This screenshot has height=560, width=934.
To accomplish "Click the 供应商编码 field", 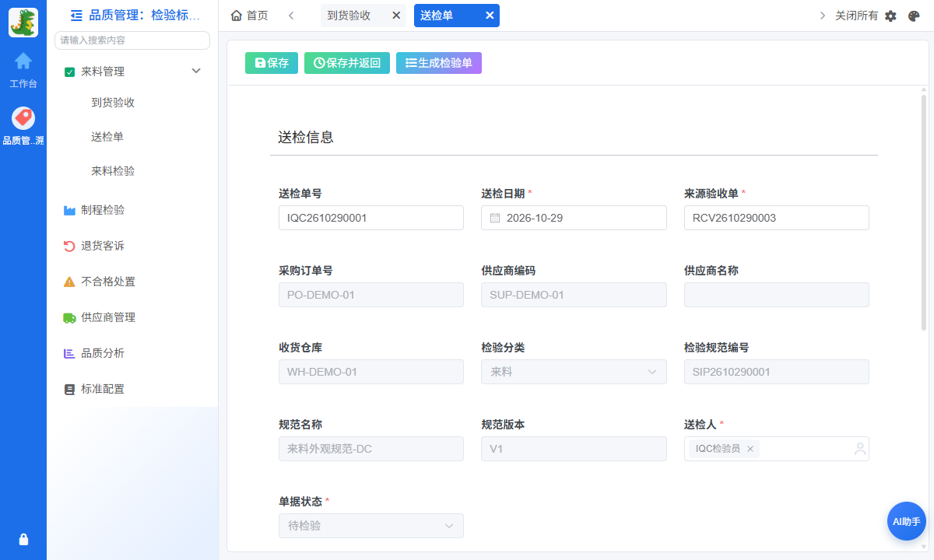I will click(574, 295).
